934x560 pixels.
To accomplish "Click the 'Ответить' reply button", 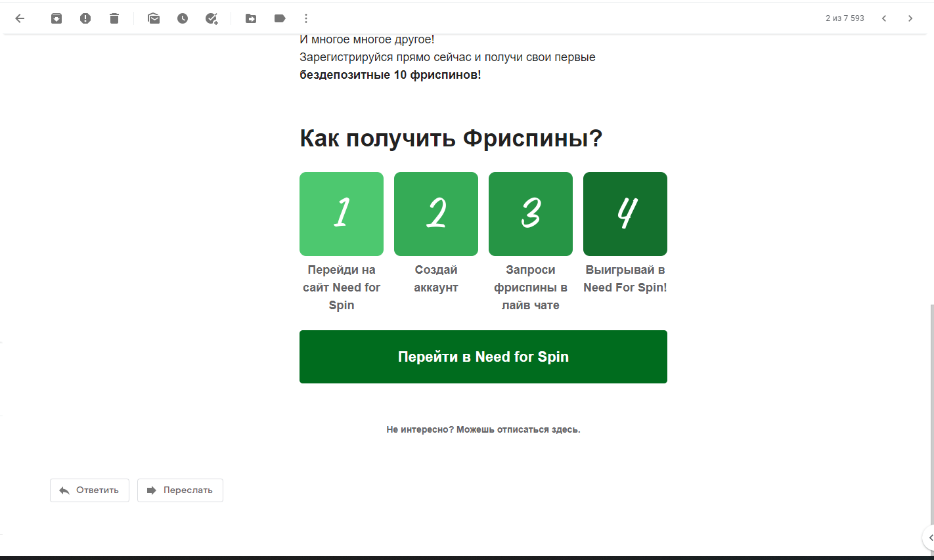I will click(89, 490).
